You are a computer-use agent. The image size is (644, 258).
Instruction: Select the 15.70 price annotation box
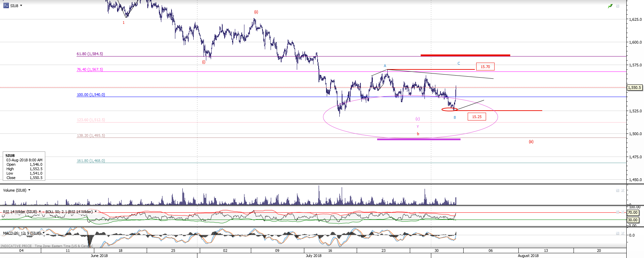[485, 67]
